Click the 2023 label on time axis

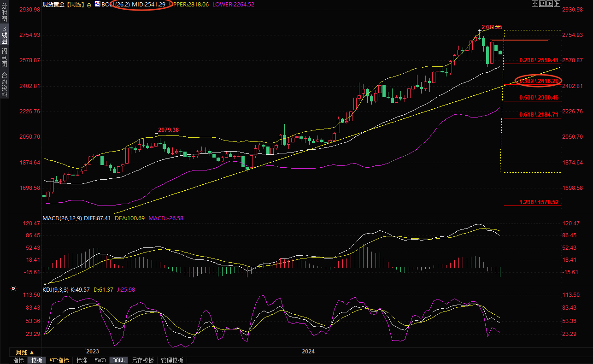[x=93, y=352]
